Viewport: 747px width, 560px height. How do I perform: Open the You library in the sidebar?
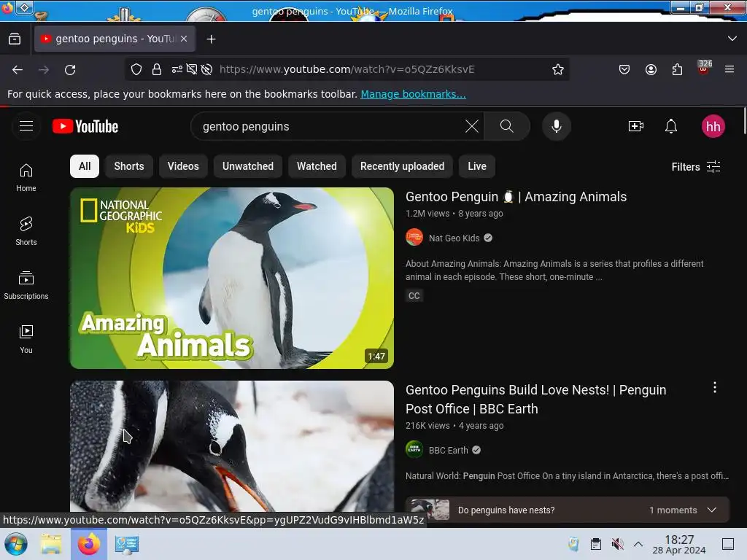(26, 339)
